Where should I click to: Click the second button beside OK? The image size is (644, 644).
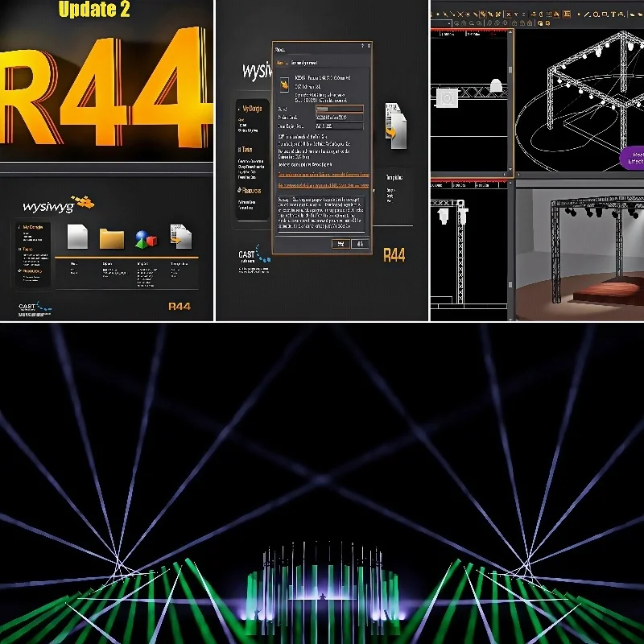(360, 244)
